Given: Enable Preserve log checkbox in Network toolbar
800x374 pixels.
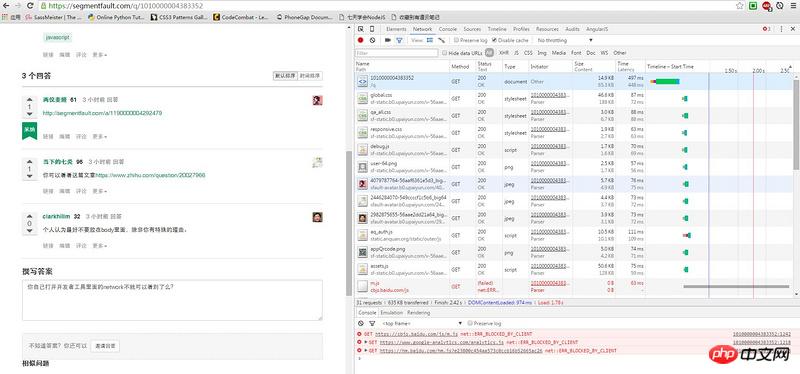Looking at the screenshot, I should point(456,40).
